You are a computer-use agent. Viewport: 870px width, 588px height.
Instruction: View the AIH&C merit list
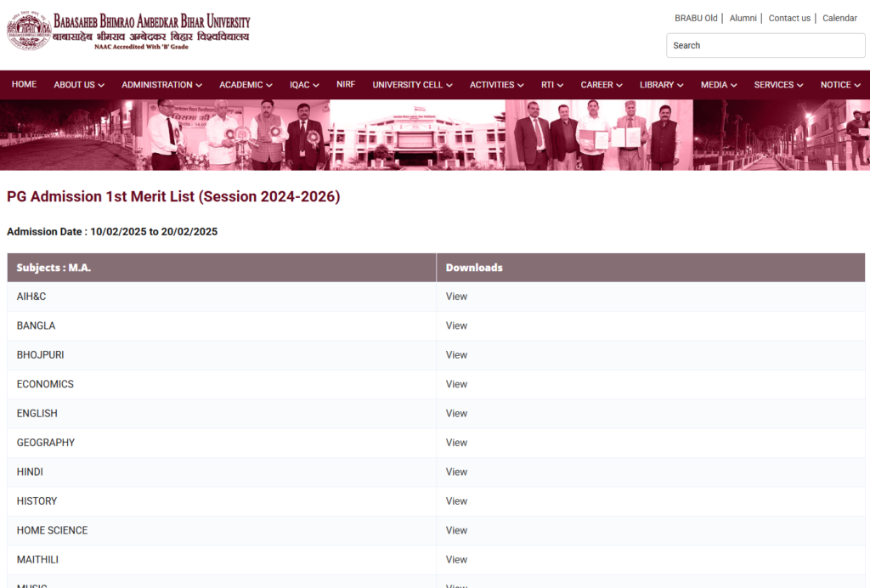point(456,297)
